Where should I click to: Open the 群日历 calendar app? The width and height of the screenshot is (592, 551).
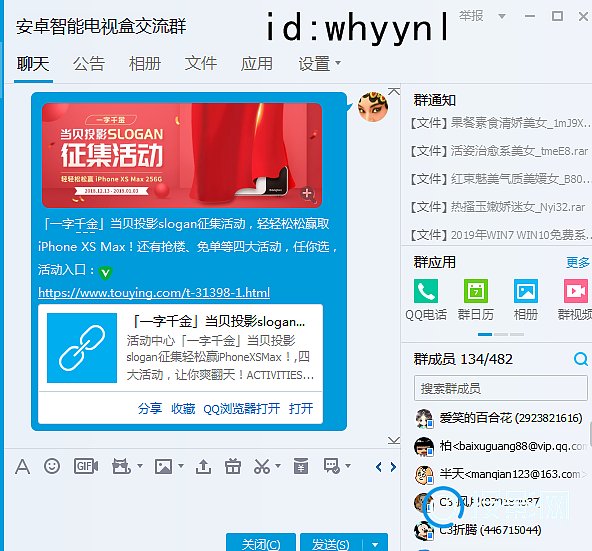click(x=476, y=291)
